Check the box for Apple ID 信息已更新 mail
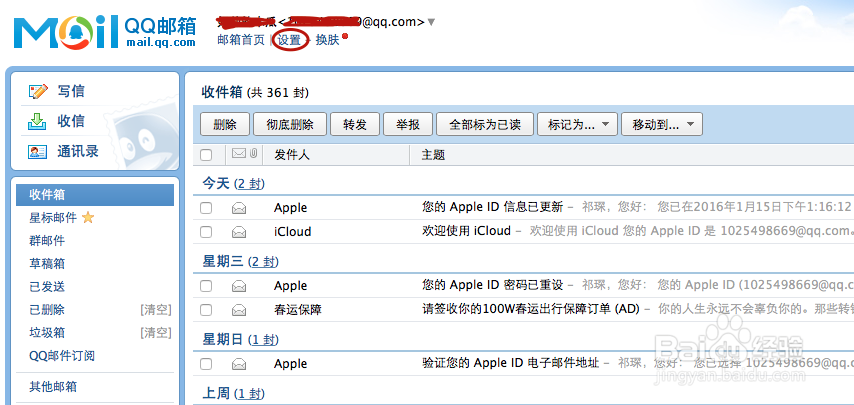 click(x=206, y=208)
